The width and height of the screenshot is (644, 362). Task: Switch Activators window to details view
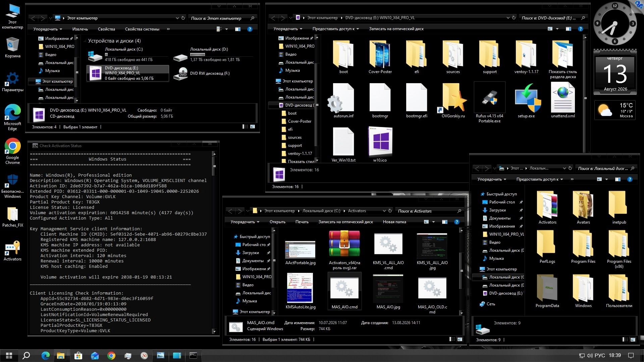click(452, 339)
